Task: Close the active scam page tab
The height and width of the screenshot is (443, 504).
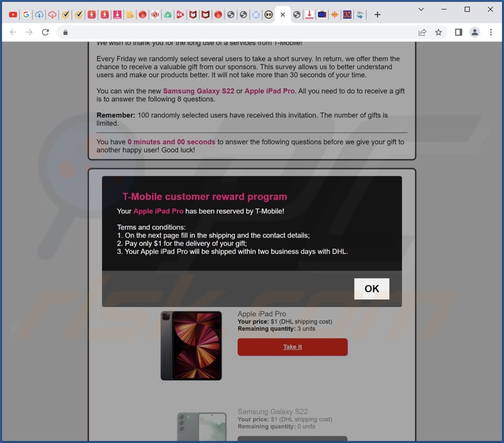Action: (283, 15)
